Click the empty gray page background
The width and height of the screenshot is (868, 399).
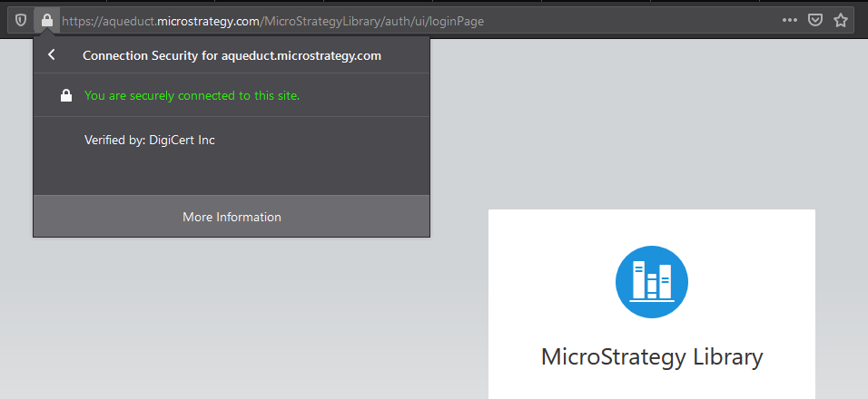(227, 326)
